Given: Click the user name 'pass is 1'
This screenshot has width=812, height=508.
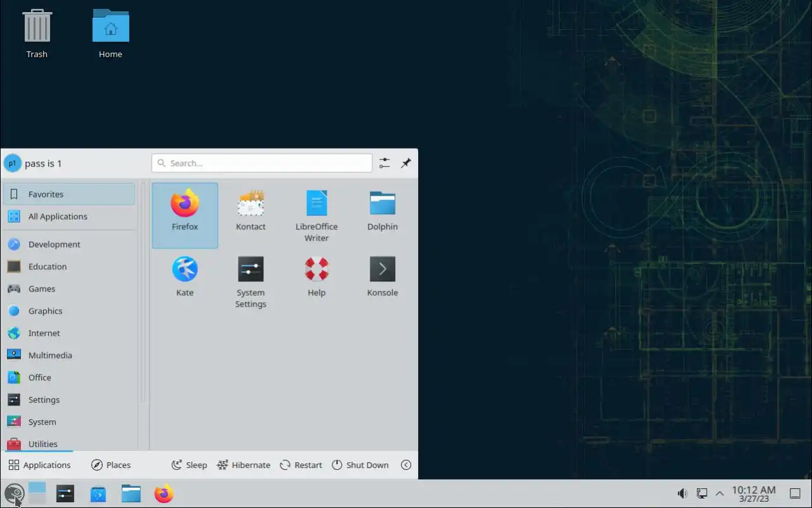Looking at the screenshot, I should [x=43, y=164].
